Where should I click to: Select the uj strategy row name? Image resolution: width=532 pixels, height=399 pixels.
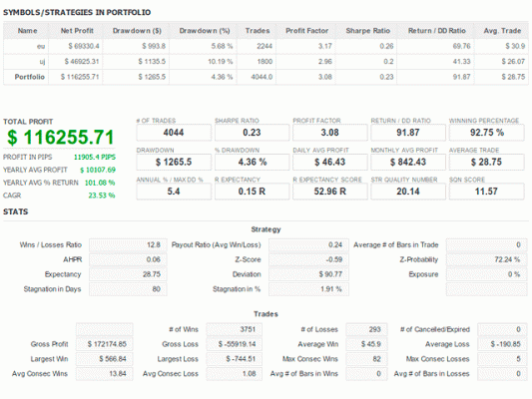[42, 62]
